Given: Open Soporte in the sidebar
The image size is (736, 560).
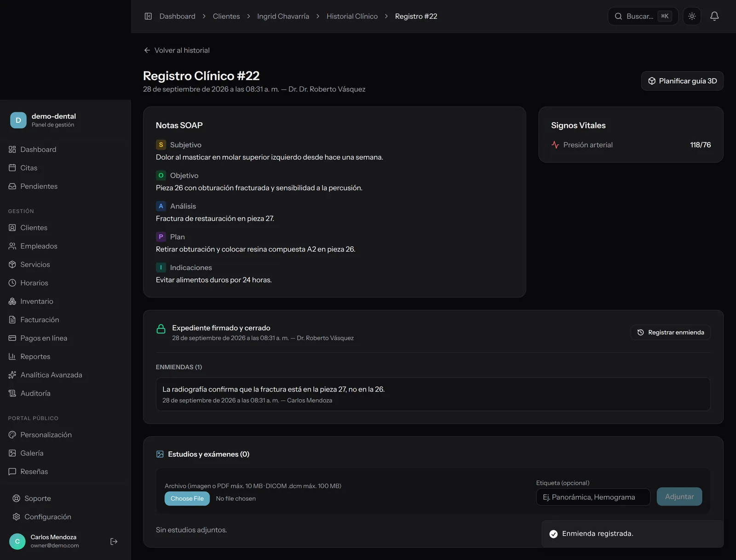Looking at the screenshot, I should 65,498.
